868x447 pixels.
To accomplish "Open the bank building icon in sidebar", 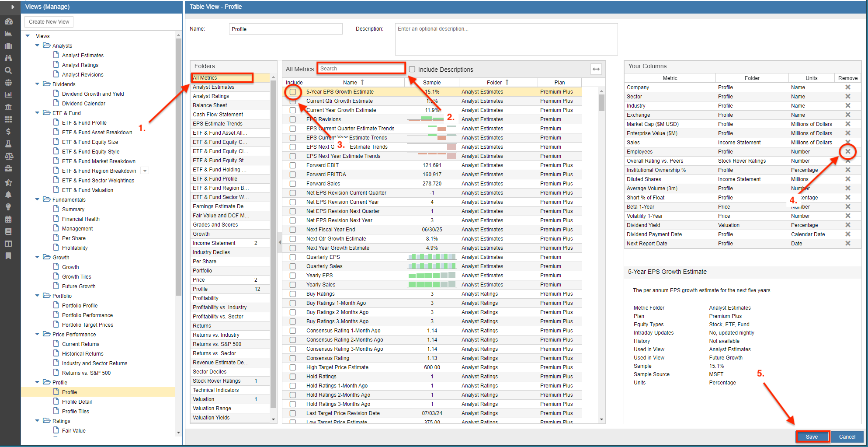I will [8, 107].
